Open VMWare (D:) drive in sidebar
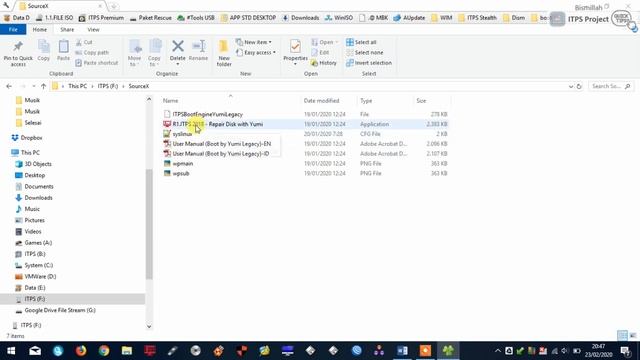 [36, 277]
